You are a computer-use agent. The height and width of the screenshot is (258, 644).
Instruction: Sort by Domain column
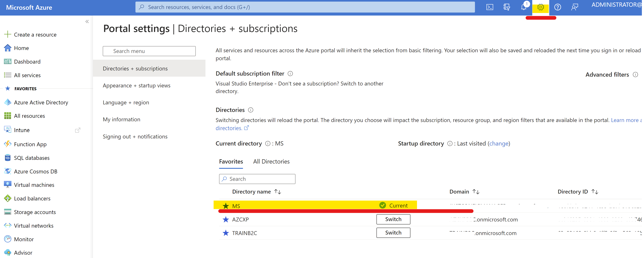464,192
